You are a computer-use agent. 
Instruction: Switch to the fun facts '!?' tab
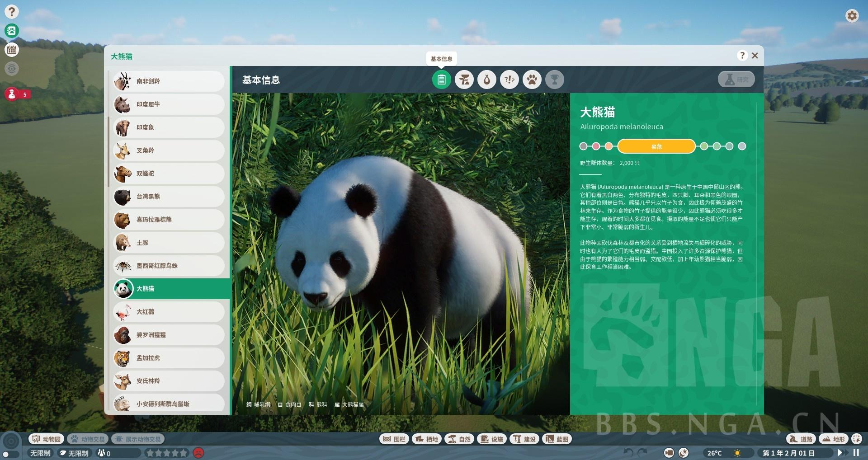point(509,80)
